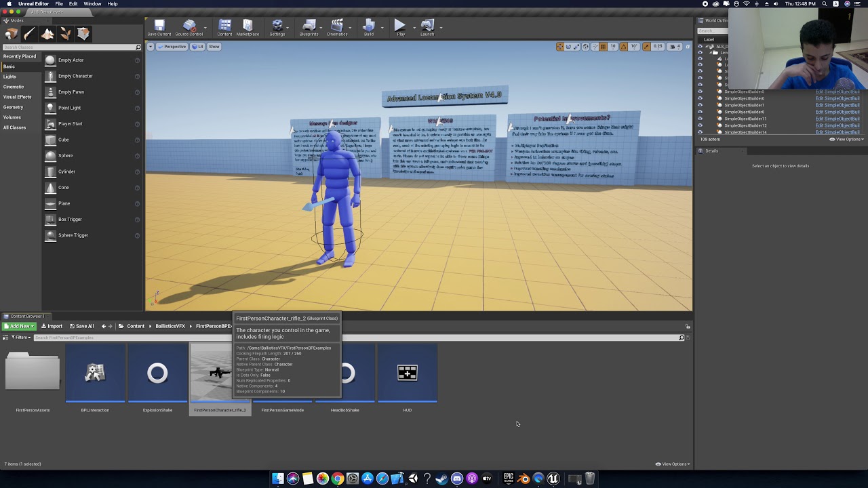Toggle visibility of SimpleObjectBuilder8
The width and height of the screenshot is (868, 488).
click(x=701, y=112)
